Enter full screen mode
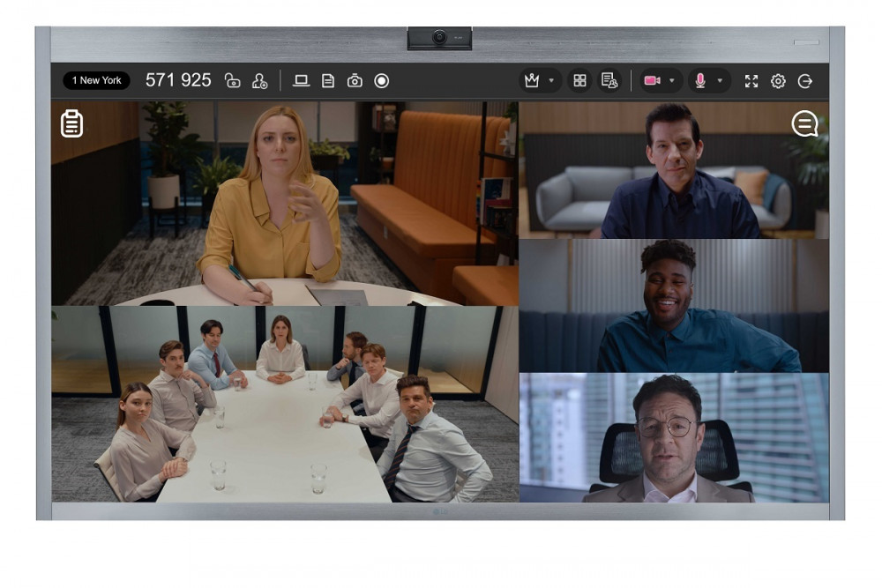 (751, 81)
